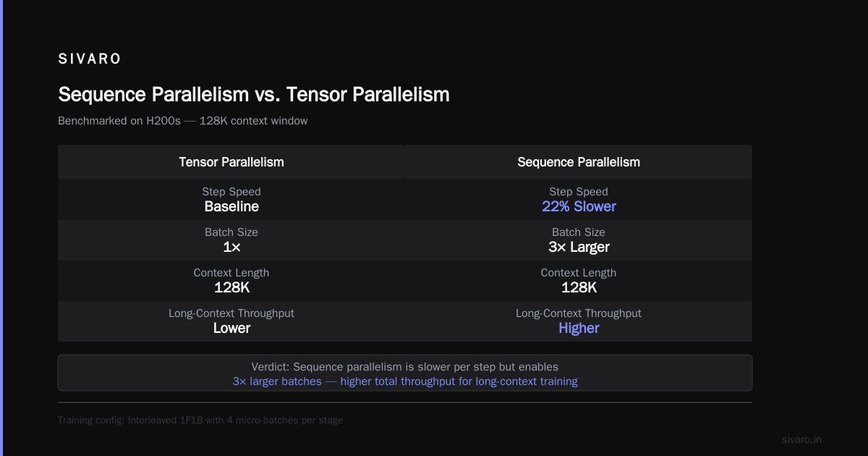Screen dimensions: 868x456
Task: Click the 22% Slower value
Action: coord(579,207)
